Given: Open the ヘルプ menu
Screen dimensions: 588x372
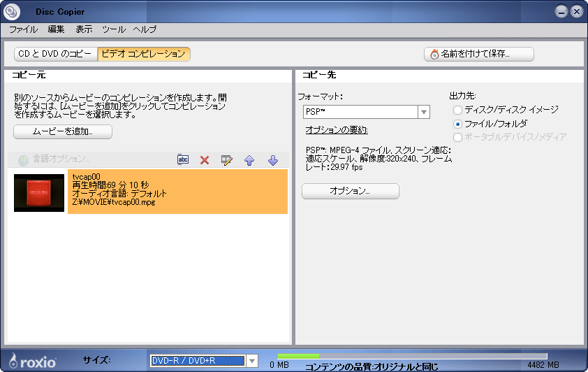Looking at the screenshot, I should pos(145,29).
